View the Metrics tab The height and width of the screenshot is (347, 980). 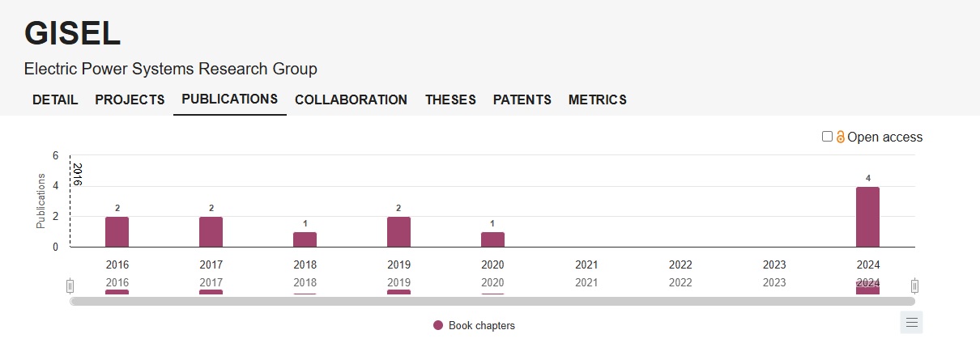[x=597, y=100]
